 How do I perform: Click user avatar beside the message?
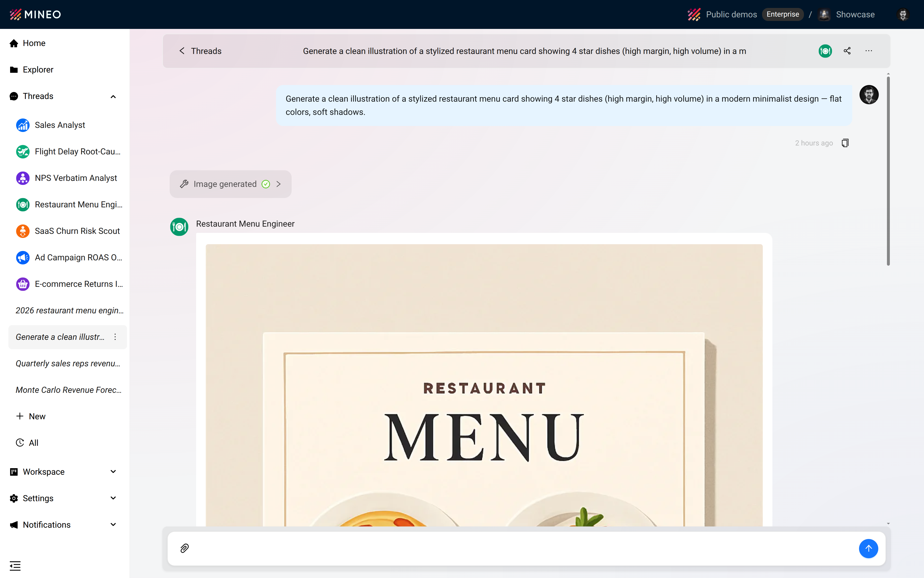(869, 94)
